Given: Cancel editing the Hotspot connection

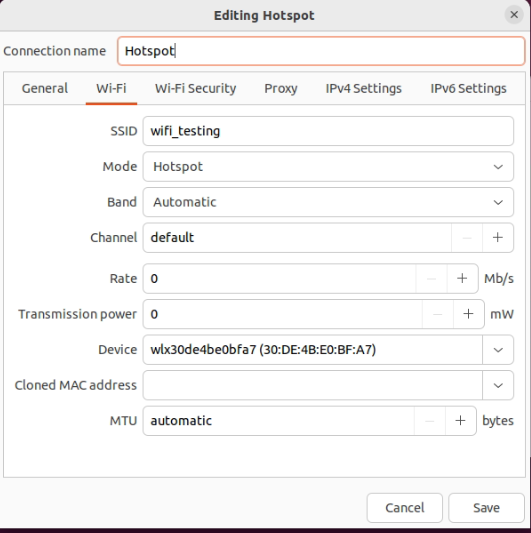Looking at the screenshot, I should 405,508.
